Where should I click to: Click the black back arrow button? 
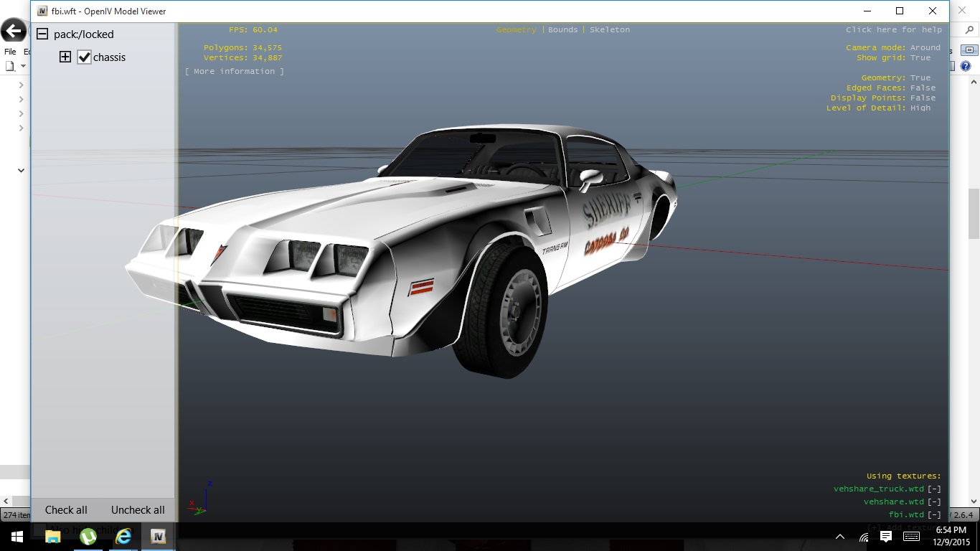(x=14, y=31)
